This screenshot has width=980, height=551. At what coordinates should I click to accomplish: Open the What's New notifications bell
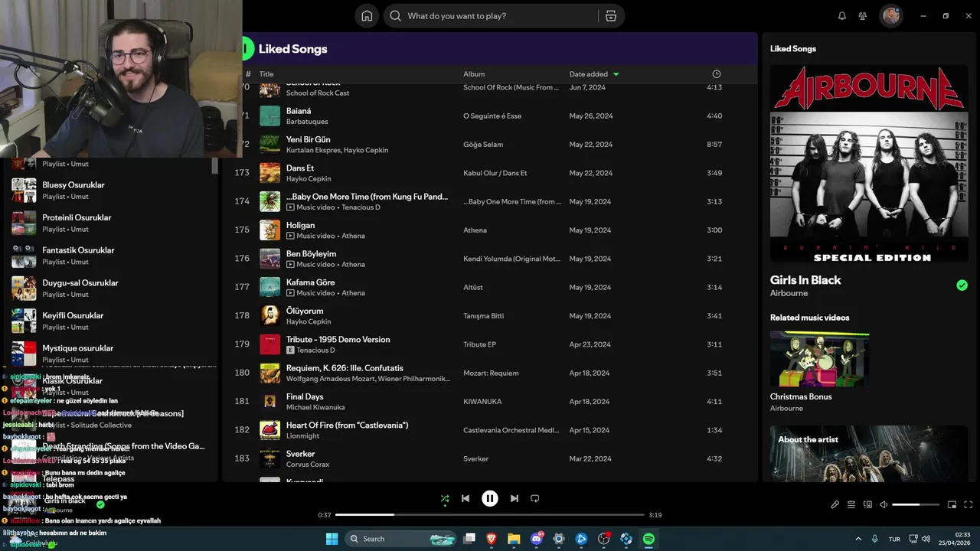tap(842, 15)
